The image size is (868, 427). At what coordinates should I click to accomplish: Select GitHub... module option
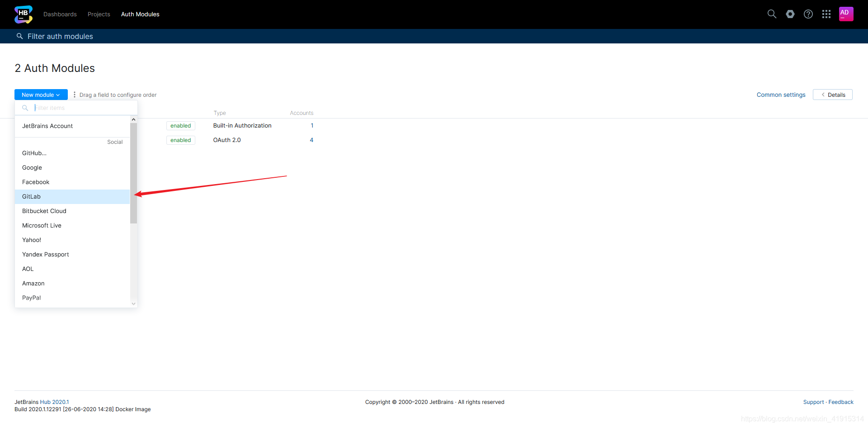pos(72,153)
